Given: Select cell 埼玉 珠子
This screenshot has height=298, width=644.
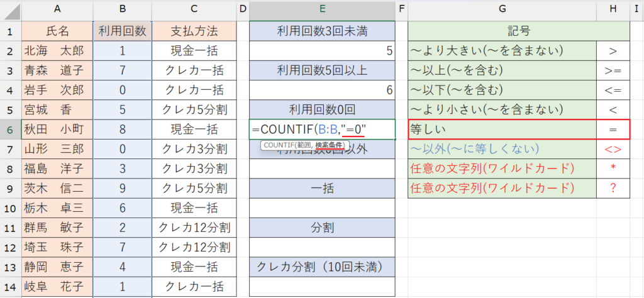Looking at the screenshot, I should pos(57,248).
